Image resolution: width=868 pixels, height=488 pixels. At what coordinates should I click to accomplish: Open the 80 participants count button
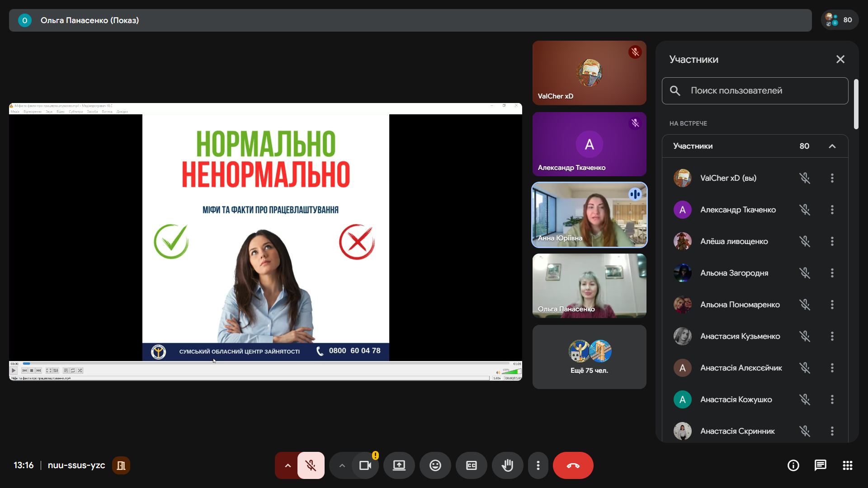pyautogui.click(x=840, y=20)
